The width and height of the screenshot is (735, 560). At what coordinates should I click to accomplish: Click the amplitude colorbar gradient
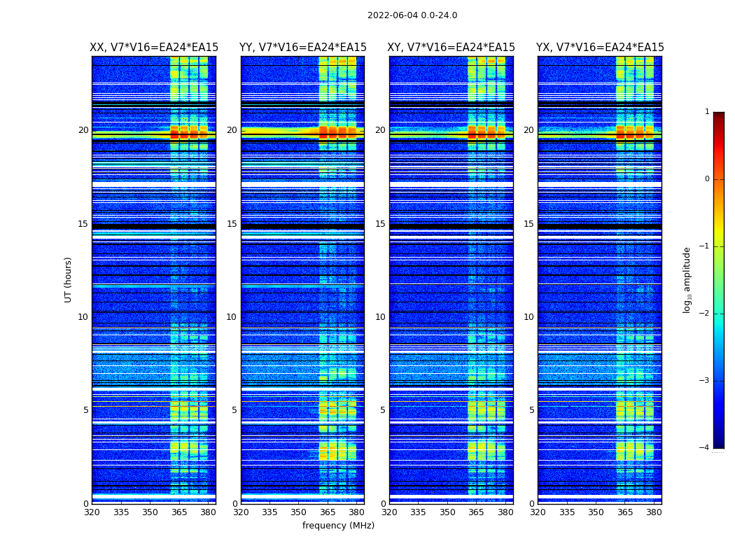coord(719,280)
